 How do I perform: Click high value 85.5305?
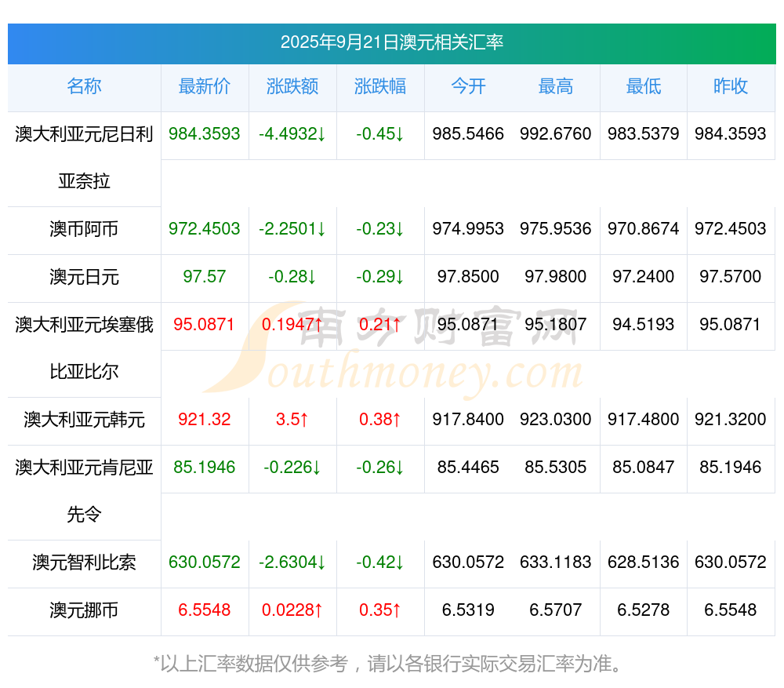point(556,468)
